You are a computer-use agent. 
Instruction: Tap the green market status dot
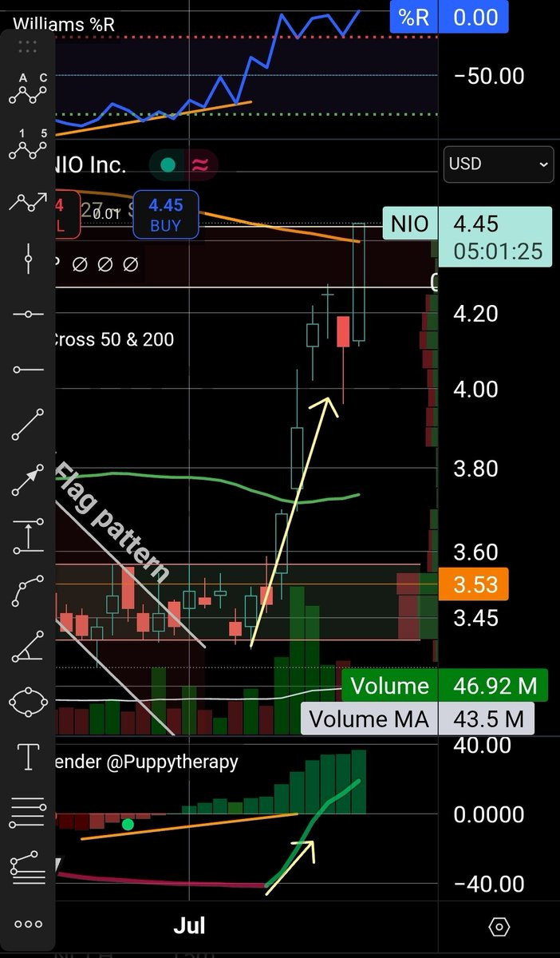pos(168,165)
